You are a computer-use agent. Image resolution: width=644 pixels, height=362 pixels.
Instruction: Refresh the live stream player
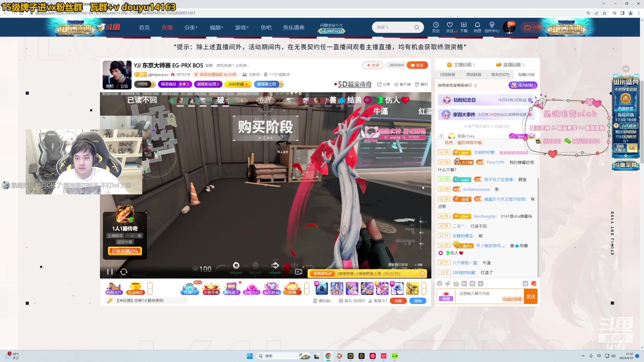coord(124,271)
